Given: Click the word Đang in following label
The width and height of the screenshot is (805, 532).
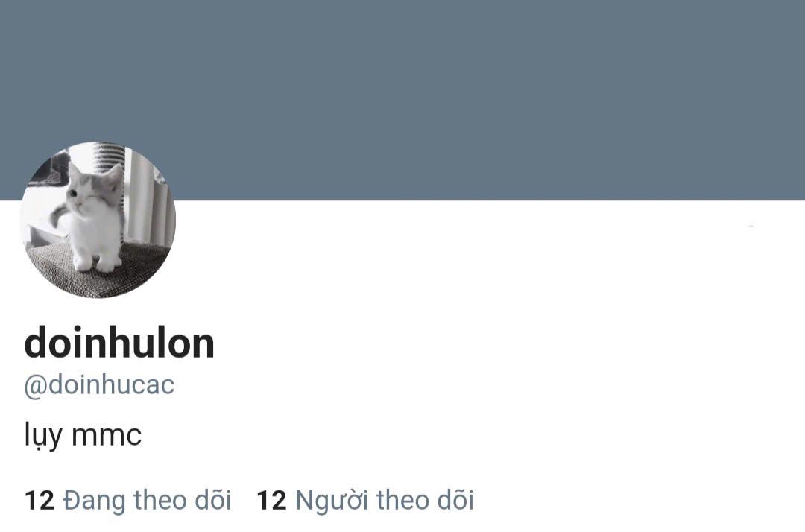Looking at the screenshot, I should (x=94, y=500).
